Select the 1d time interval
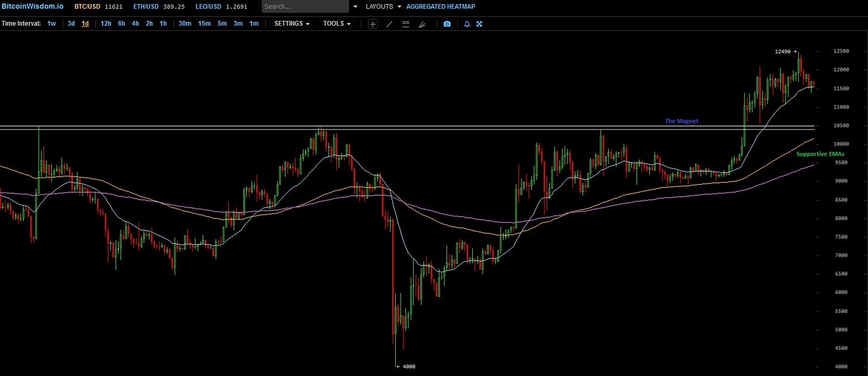Screen dimensions: 868x376 [85, 24]
